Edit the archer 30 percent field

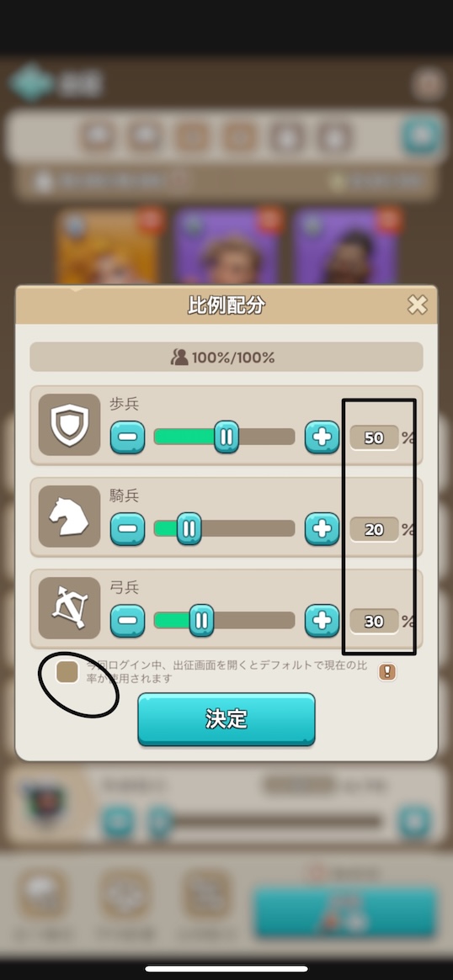click(374, 622)
